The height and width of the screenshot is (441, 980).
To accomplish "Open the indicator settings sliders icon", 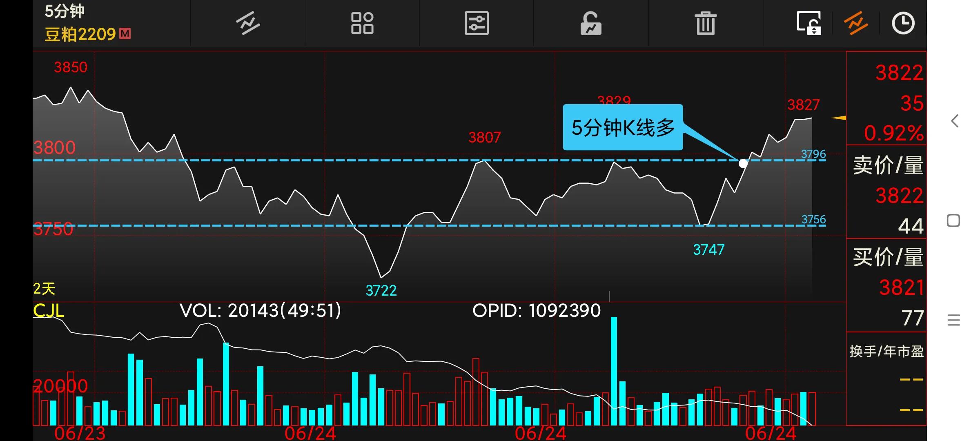I will coord(477,23).
